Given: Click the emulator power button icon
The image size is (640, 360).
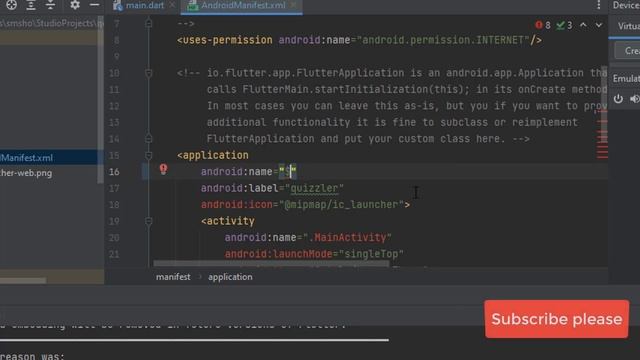Looking at the screenshot, I should 618,99.
